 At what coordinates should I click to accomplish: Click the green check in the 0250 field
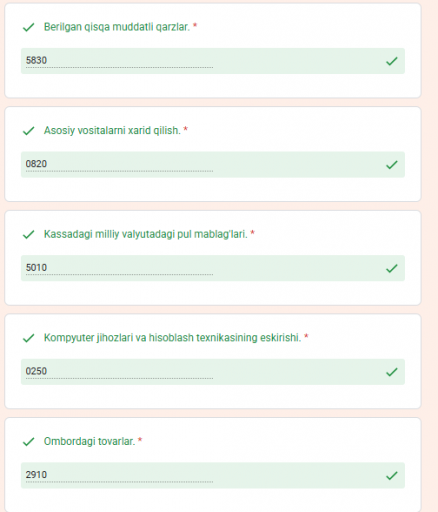392,372
